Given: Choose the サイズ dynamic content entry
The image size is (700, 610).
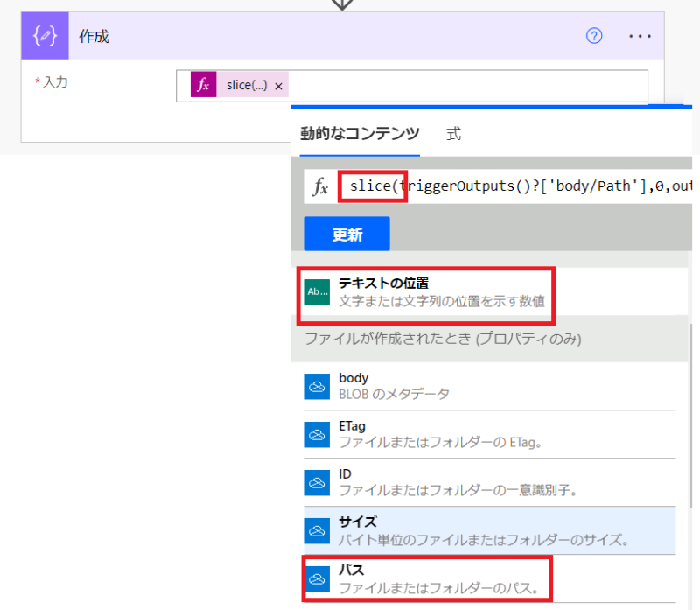Looking at the screenshot, I should pyautogui.click(x=481, y=529).
